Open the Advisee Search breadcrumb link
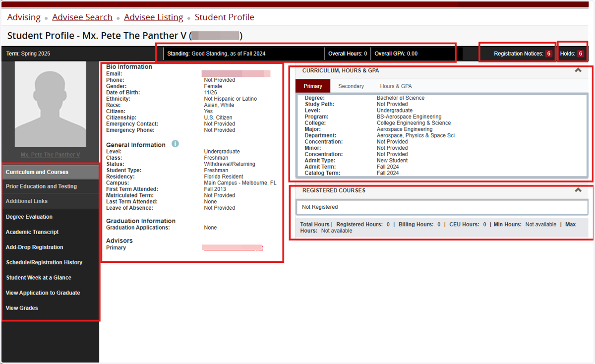The image size is (595, 364). click(82, 17)
